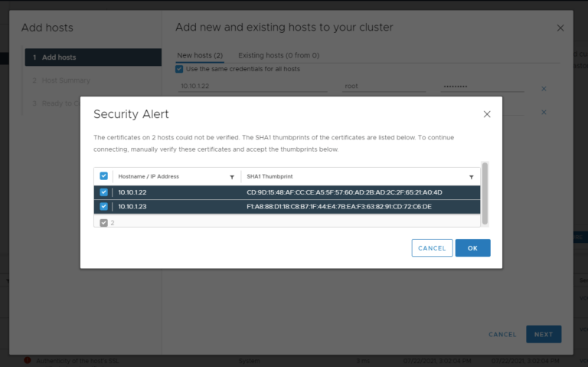Select step 1 Add hosts in wizard sidebar
The image size is (588, 367).
pyautogui.click(x=93, y=57)
